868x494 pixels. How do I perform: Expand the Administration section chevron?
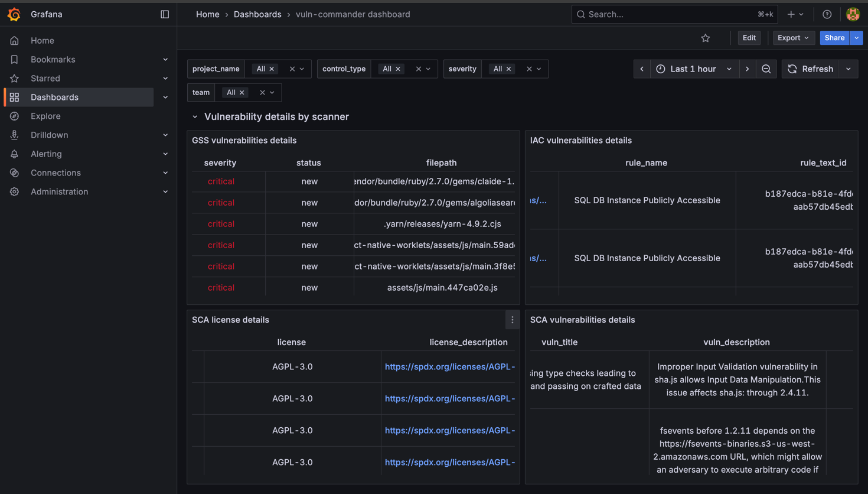point(165,191)
